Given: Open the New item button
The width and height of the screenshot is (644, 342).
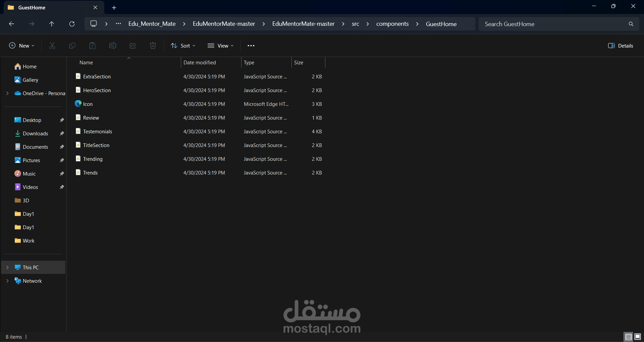Looking at the screenshot, I should [22, 46].
